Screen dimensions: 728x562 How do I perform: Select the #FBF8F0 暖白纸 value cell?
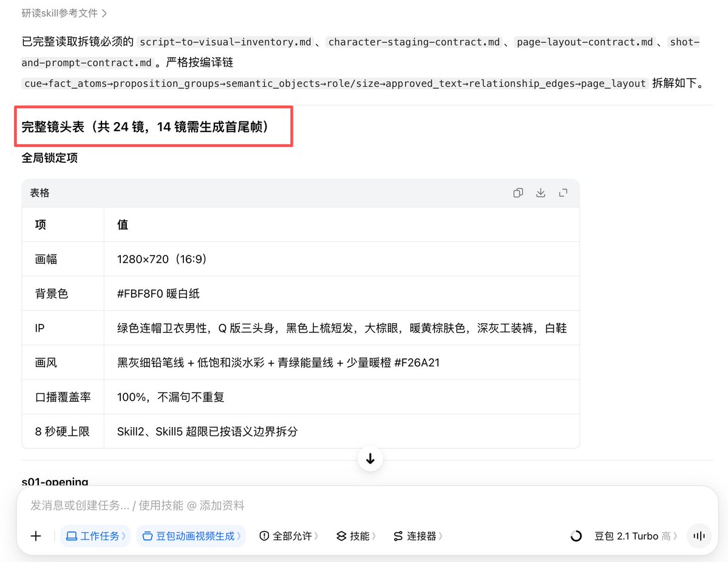342,293
